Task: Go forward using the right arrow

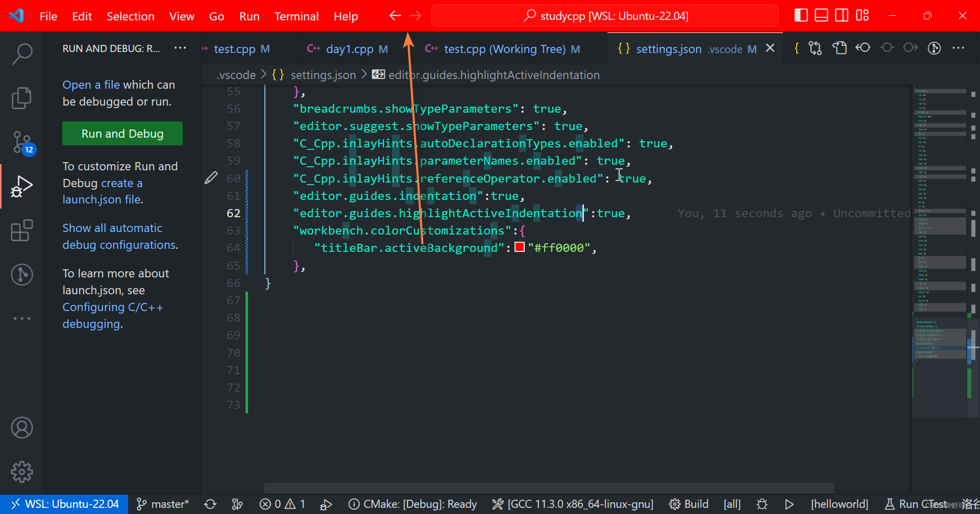Action: point(416,16)
